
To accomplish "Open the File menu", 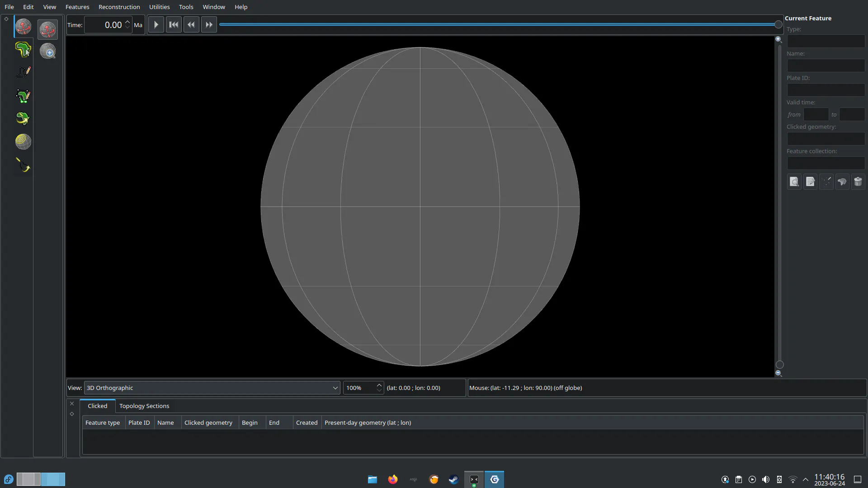I will tap(9, 7).
